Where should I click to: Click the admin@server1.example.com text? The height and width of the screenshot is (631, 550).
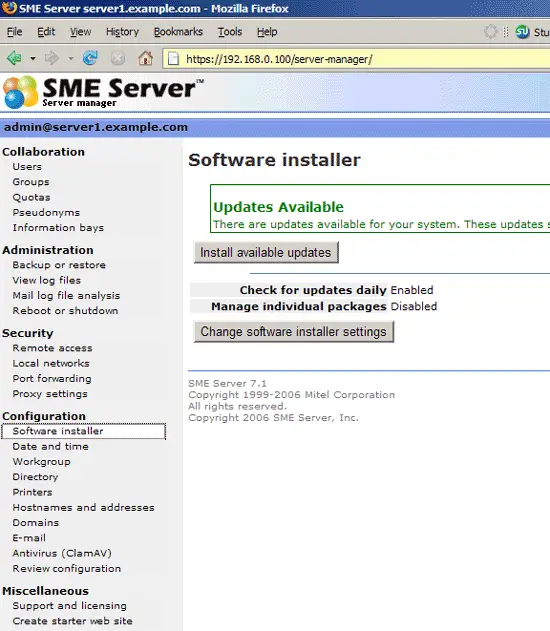click(x=96, y=127)
